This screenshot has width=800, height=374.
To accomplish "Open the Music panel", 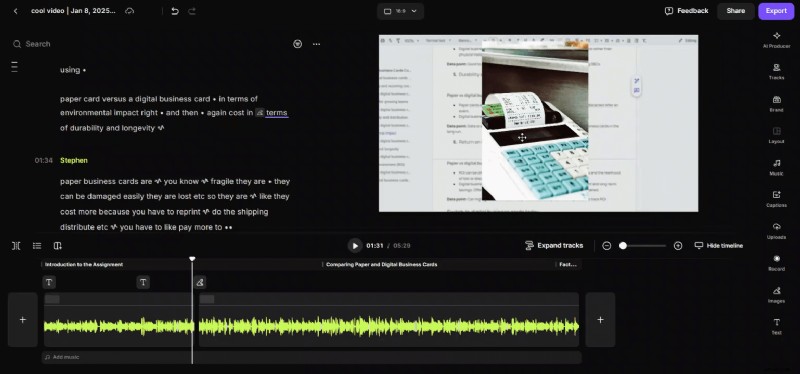I will [777, 167].
